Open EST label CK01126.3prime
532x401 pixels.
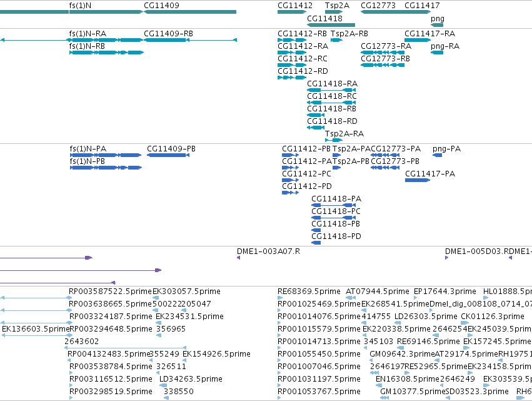(493, 317)
